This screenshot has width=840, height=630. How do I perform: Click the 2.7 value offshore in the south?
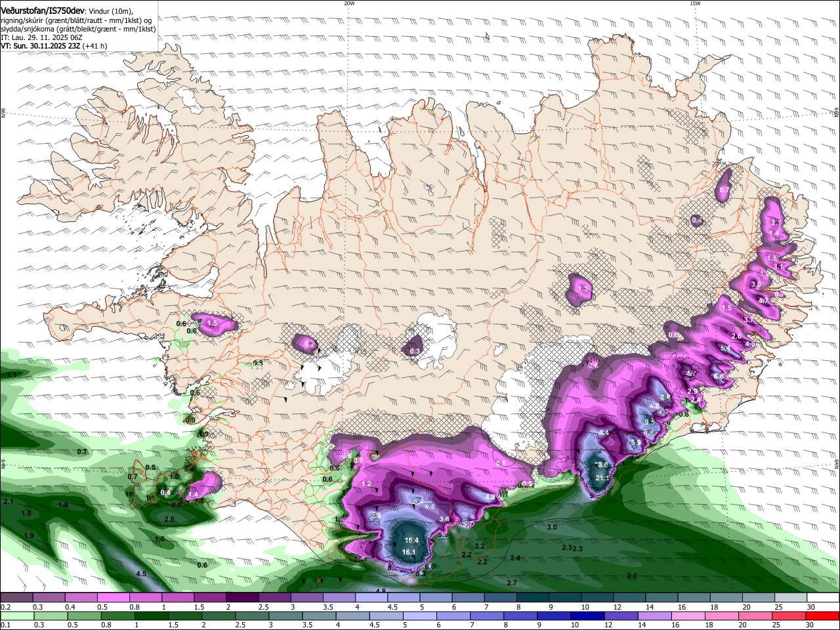pos(512,583)
